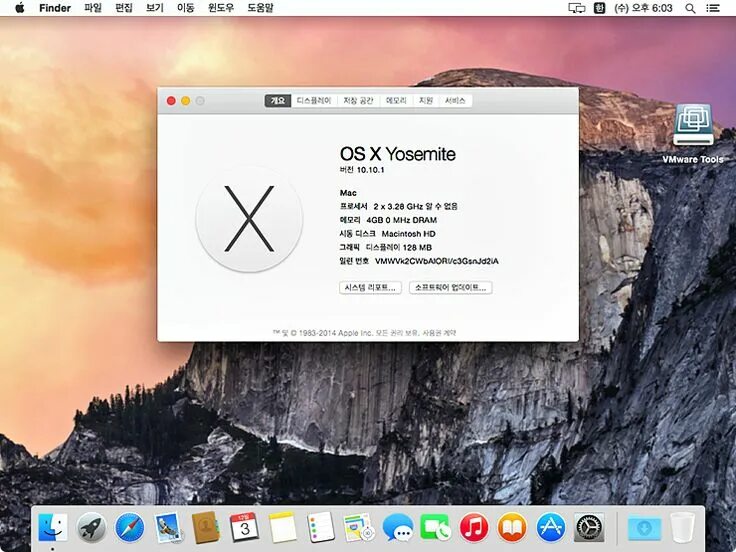Open App Store icon in Dock
Image resolution: width=736 pixels, height=552 pixels.
click(551, 528)
